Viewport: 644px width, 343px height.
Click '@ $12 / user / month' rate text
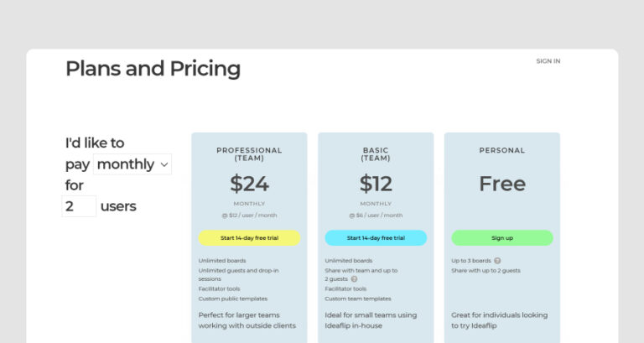(249, 216)
